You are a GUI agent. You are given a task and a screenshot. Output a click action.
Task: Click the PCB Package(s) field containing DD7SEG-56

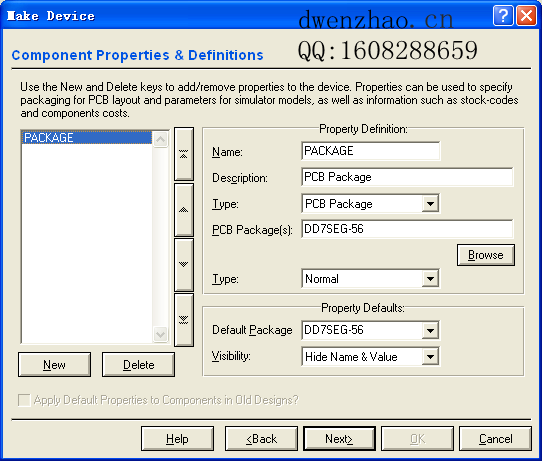pyautogui.click(x=407, y=229)
